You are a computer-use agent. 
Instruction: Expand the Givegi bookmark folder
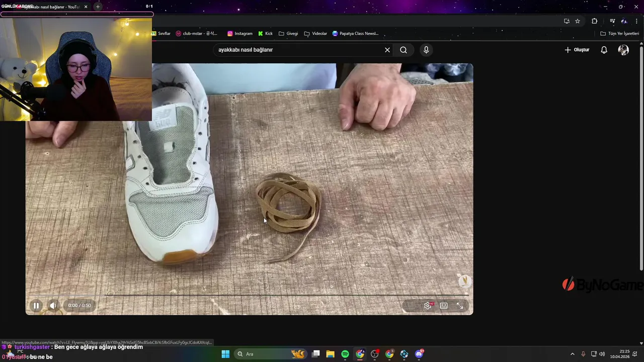tap(288, 34)
